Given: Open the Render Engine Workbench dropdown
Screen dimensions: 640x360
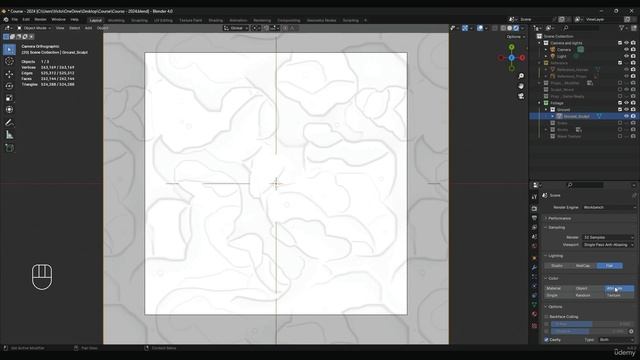Looking at the screenshot, I should tap(609, 207).
